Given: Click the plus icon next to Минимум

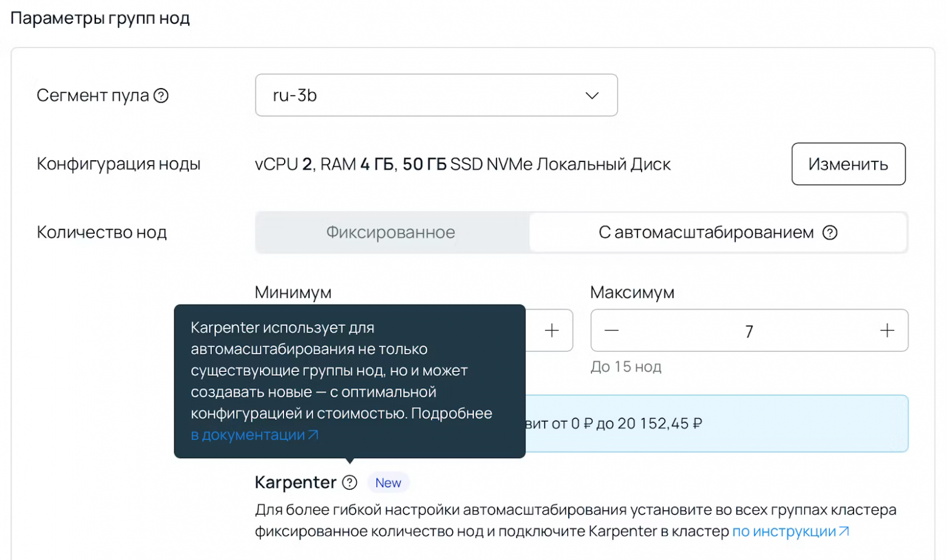Looking at the screenshot, I should 553,331.
